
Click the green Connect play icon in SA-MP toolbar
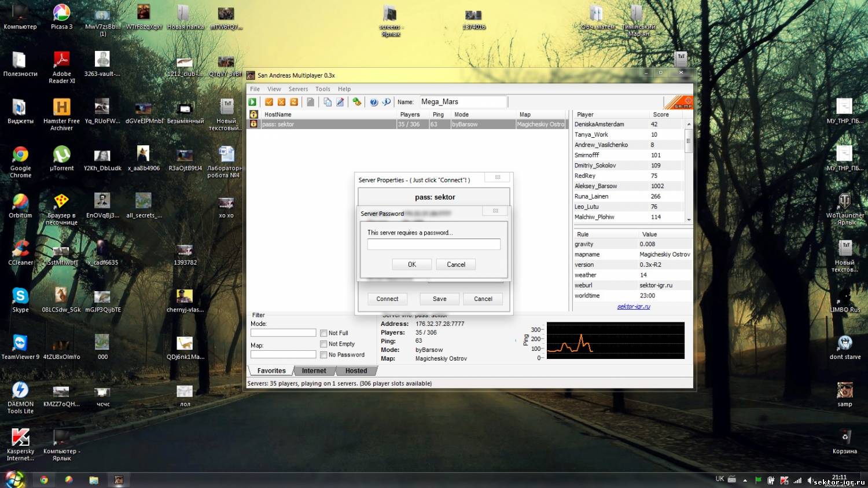pos(253,102)
